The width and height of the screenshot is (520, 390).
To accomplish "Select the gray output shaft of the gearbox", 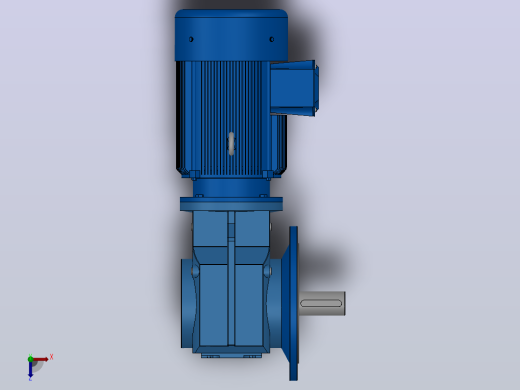I will [322, 303].
